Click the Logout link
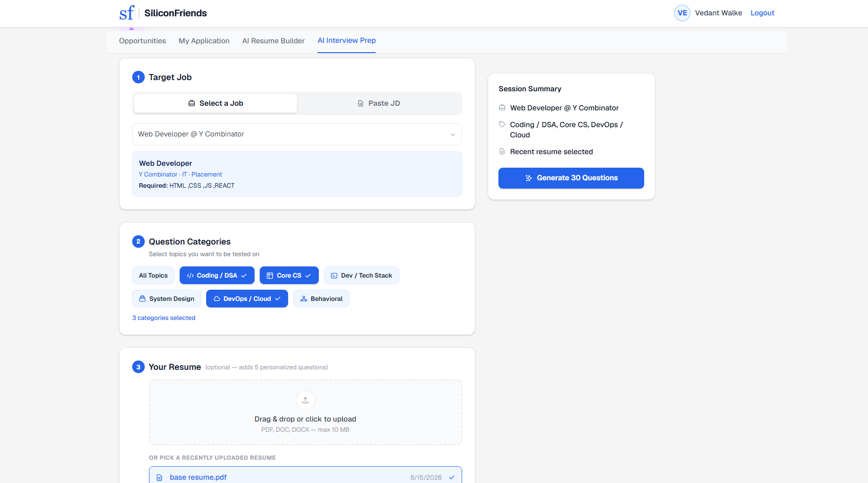The height and width of the screenshot is (483, 868). point(762,13)
